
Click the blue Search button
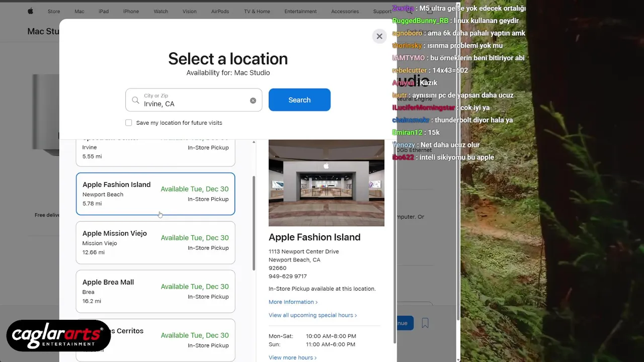(x=299, y=100)
